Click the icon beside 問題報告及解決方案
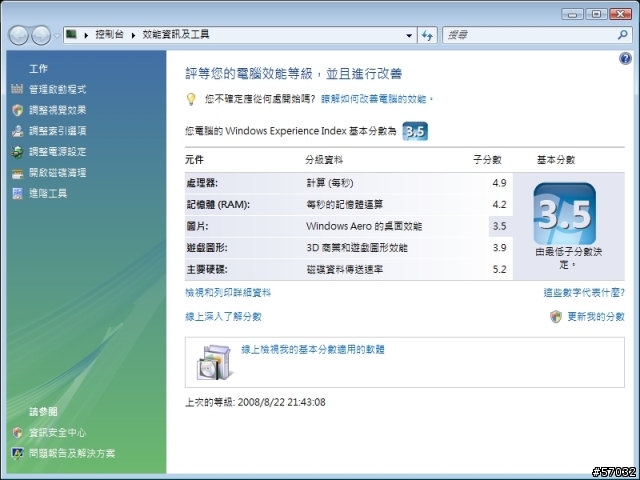This screenshot has height=480, width=640. [17, 453]
